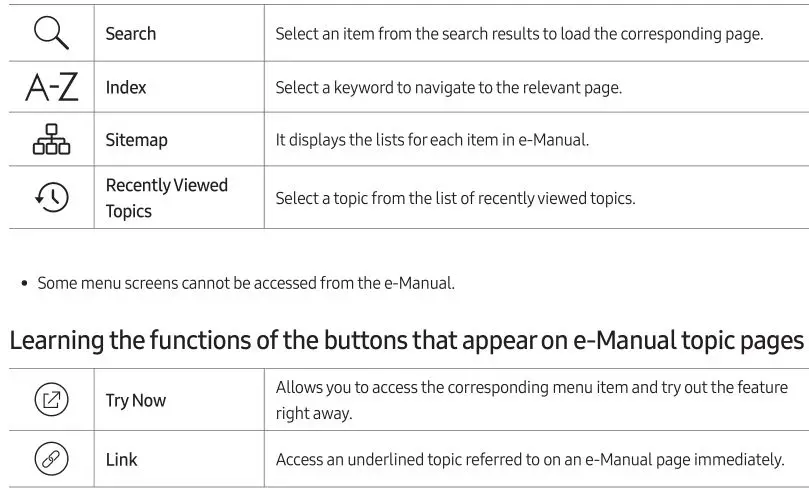Click the Search label text
The width and height of the screenshot is (809, 495).
click(131, 34)
